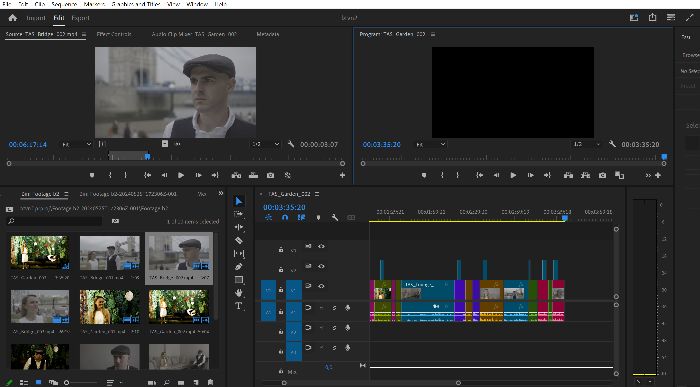Open the Sequence menu

click(x=64, y=4)
